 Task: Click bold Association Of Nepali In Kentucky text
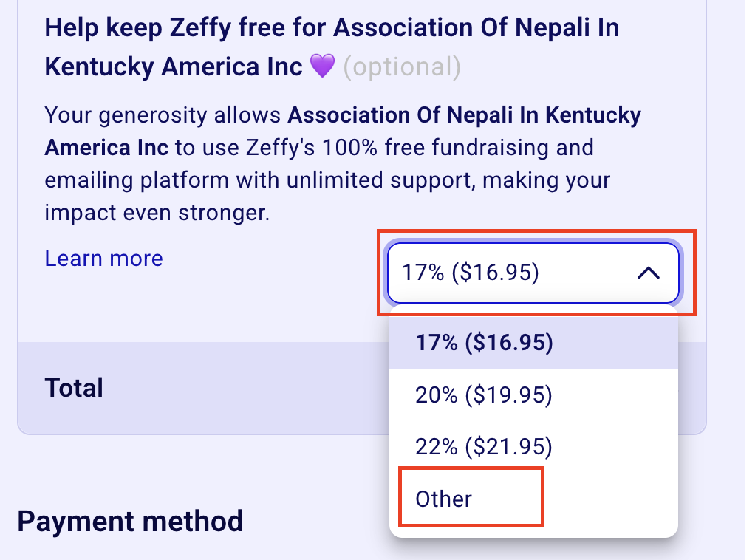click(x=464, y=115)
